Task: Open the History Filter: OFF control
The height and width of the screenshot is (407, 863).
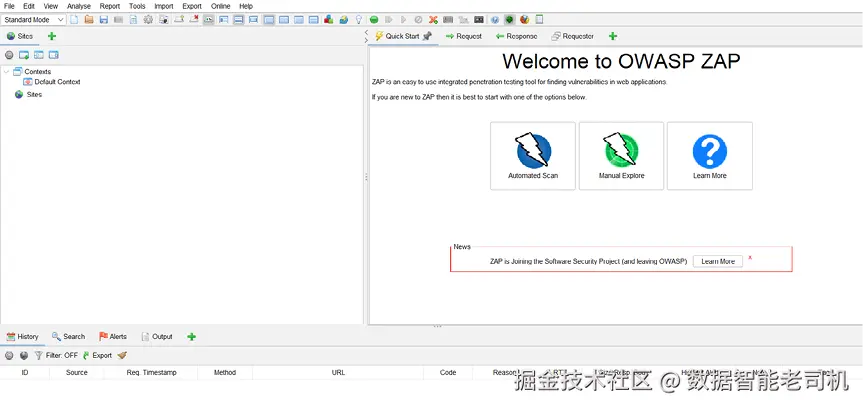Action: 56,356
